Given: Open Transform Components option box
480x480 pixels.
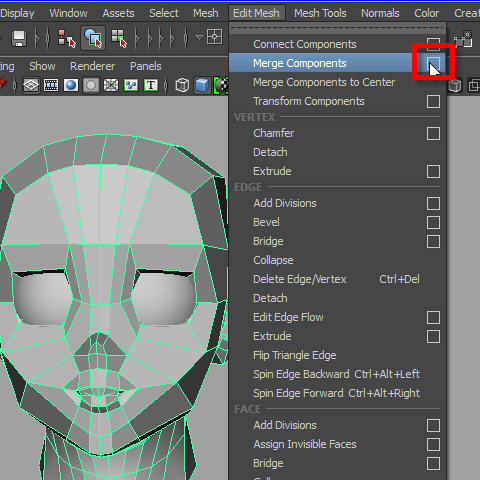Looking at the screenshot, I should click(433, 101).
